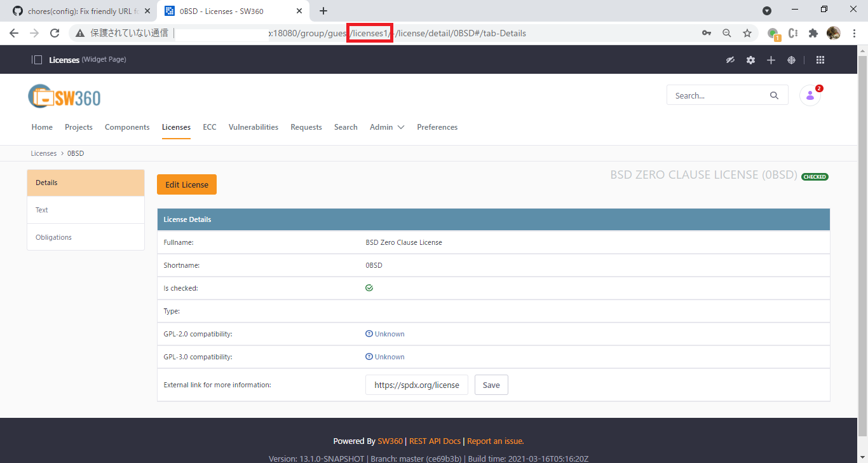Click the external link URL input field

[x=417, y=385]
